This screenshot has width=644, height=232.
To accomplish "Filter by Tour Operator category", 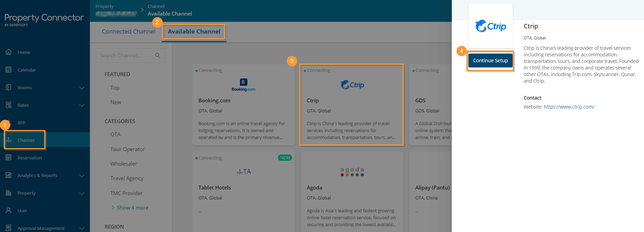I will click(128, 149).
